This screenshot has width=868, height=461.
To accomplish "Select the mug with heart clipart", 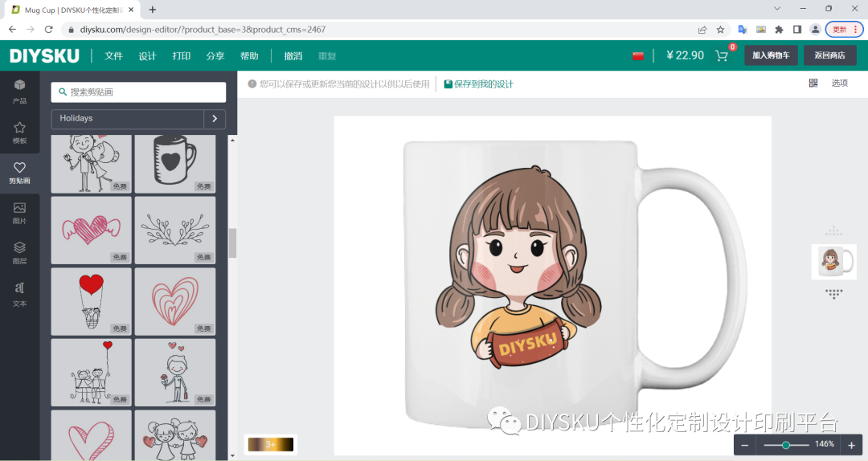I will (x=175, y=164).
